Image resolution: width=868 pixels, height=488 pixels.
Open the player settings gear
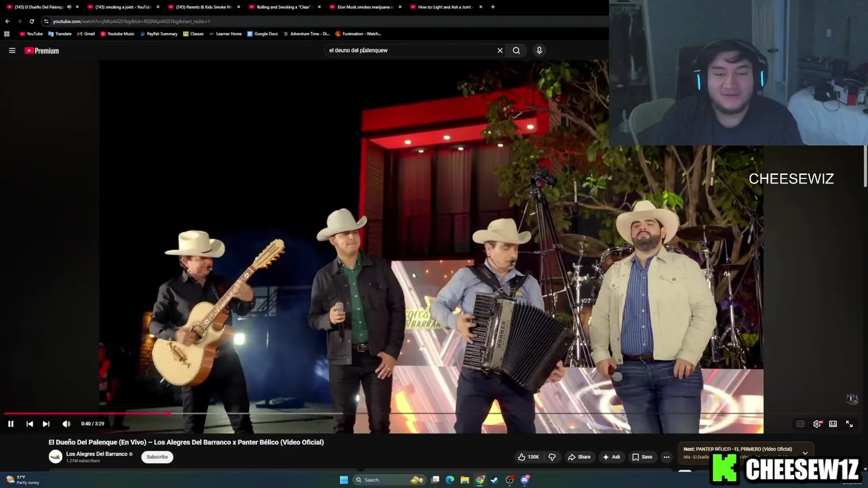tap(816, 424)
